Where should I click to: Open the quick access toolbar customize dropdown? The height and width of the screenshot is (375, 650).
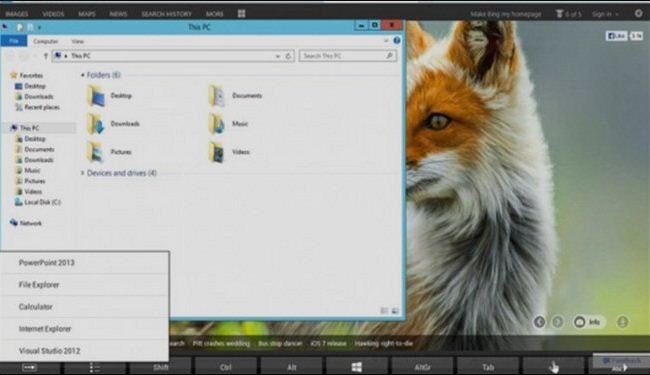click(39, 28)
